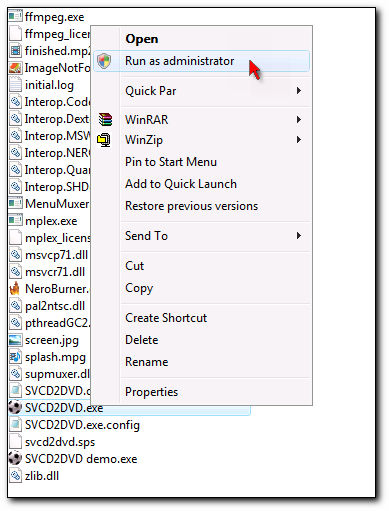Click the Interop.SHD DLL icon
Viewport: 389px width, 511px height.
pos(15,186)
